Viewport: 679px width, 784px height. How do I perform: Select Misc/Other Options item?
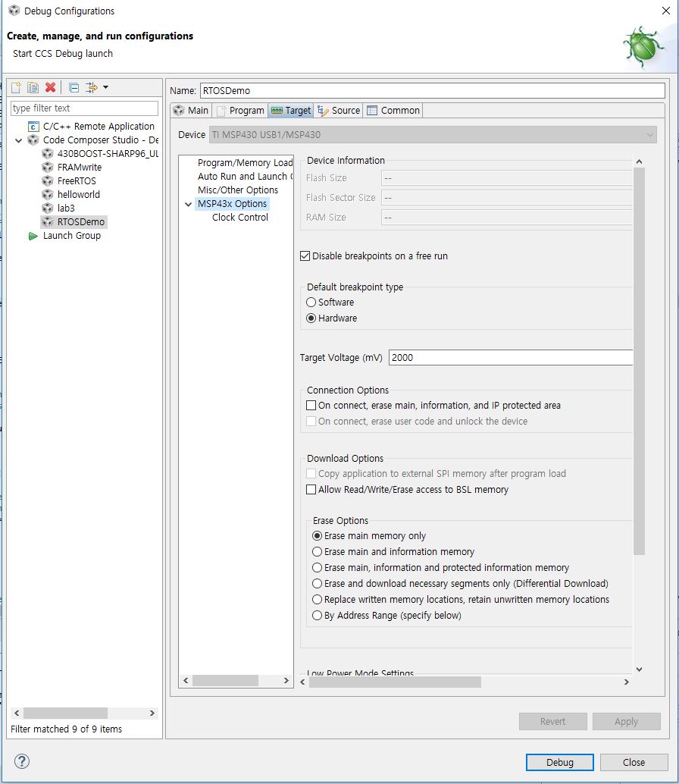coord(238,190)
